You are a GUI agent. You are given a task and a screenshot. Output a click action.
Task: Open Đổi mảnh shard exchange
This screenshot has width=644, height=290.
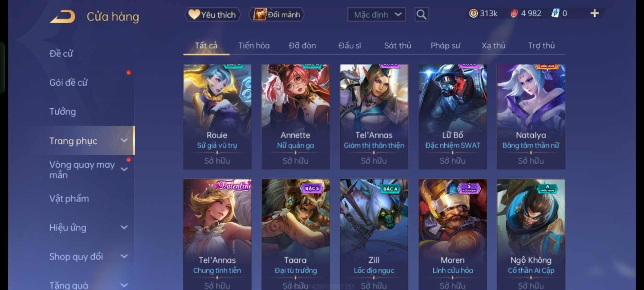point(277,14)
